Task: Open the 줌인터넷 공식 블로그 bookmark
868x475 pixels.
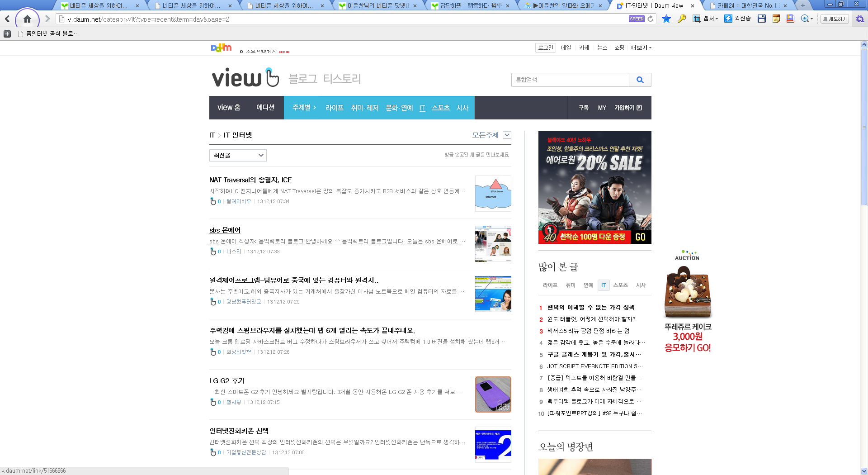Action: coord(48,34)
